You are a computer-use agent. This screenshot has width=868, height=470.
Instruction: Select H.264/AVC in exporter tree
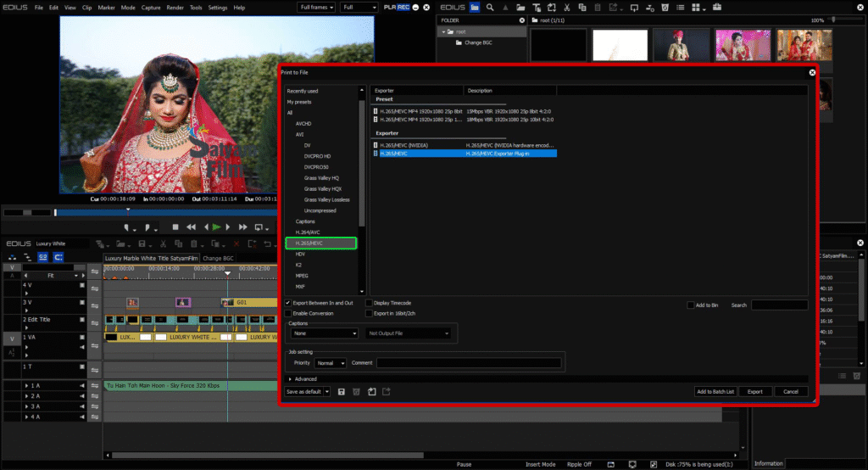point(308,232)
